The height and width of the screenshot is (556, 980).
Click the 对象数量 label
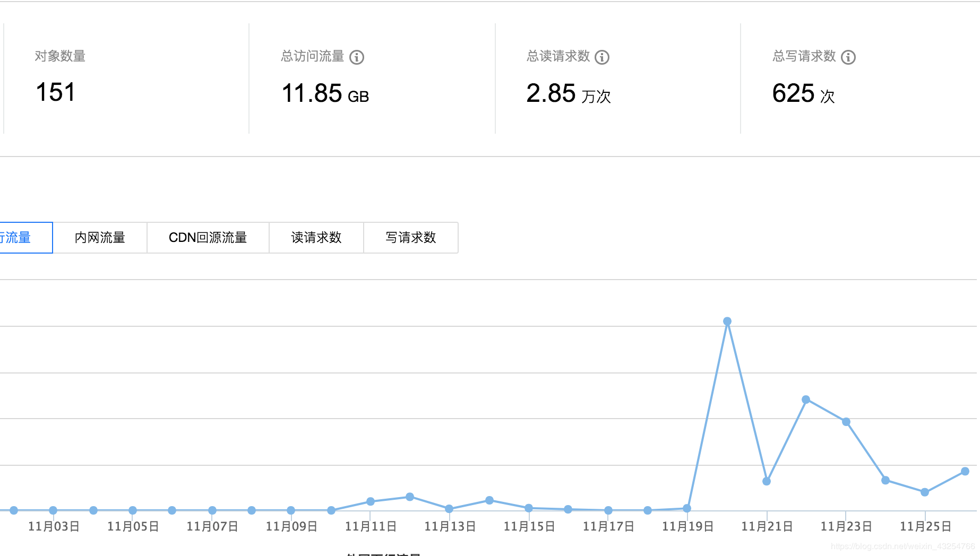pos(60,56)
